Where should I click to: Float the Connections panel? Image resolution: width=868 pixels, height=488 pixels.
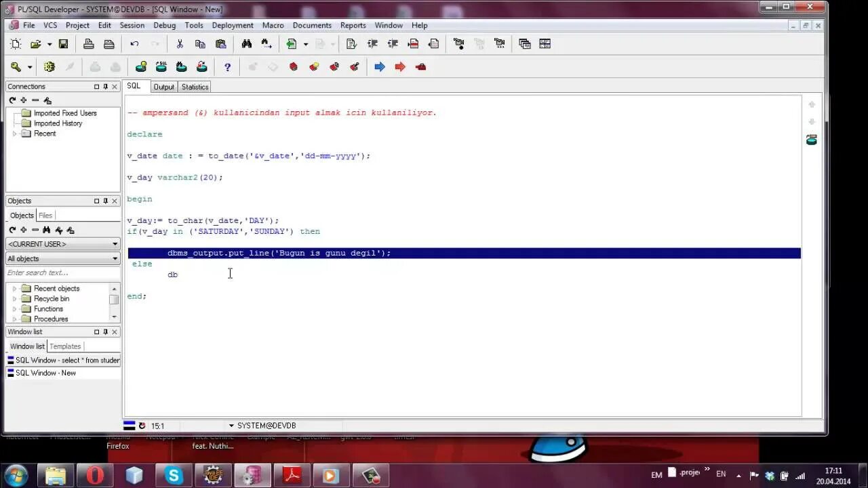click(x=96, y=87)
